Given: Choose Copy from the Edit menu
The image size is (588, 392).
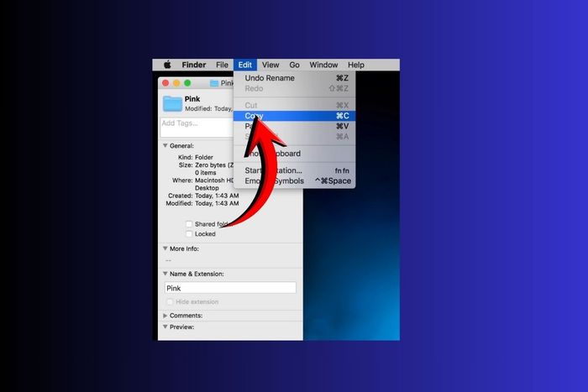Looking at the screenshot, I should point(294,116).
